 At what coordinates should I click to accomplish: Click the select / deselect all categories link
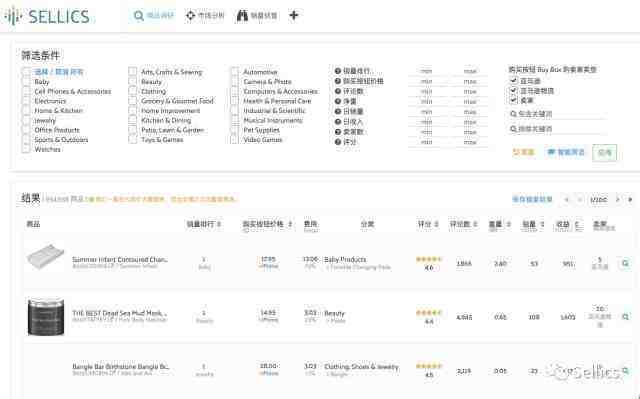59,72
